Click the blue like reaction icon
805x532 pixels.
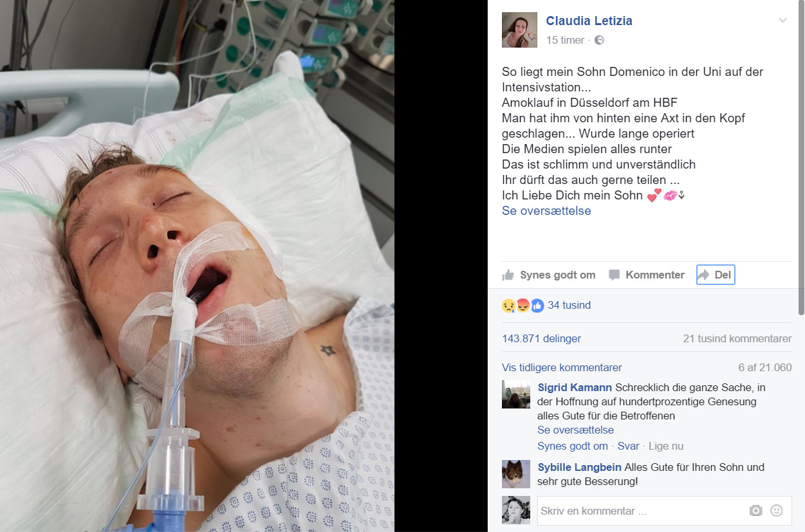pos(537,306)
